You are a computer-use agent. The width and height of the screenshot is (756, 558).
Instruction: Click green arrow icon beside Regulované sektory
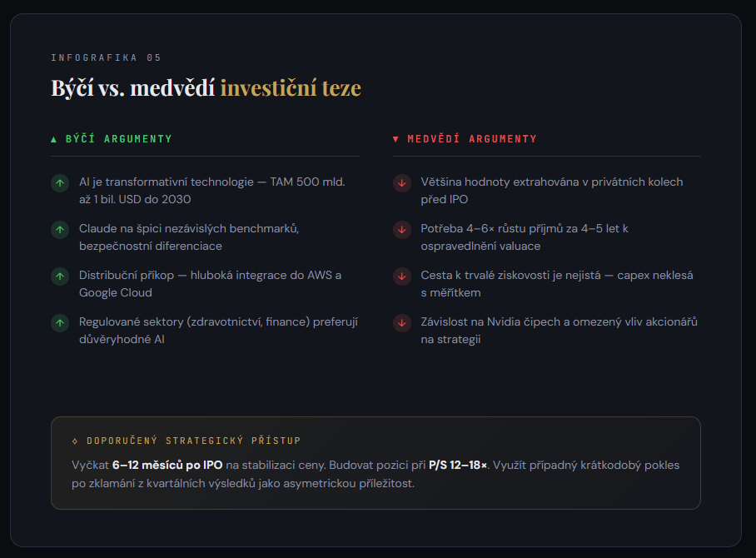tap(60, 323)
